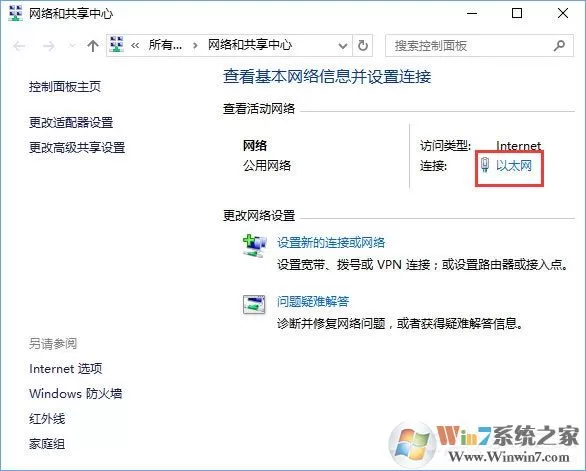Click the troubleshoot problems icon

[254, 304]
